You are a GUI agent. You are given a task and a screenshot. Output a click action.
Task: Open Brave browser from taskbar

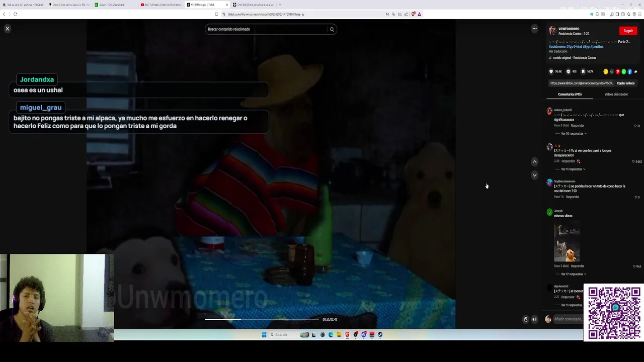(x=347, y=334)
